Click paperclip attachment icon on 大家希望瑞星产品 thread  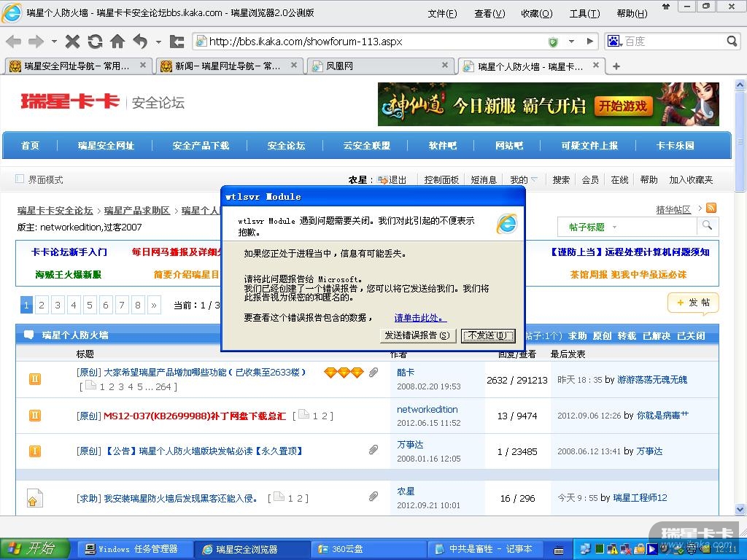coord(373,373)
